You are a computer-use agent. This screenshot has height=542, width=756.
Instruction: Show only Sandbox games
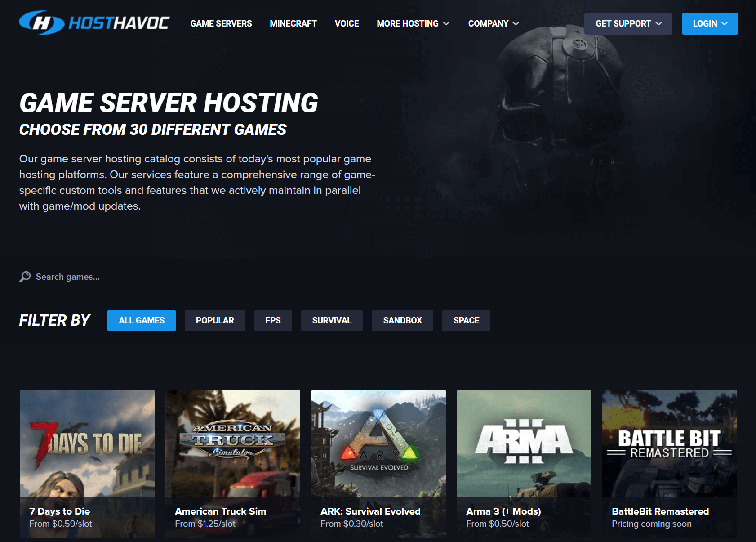pos(403,321)
